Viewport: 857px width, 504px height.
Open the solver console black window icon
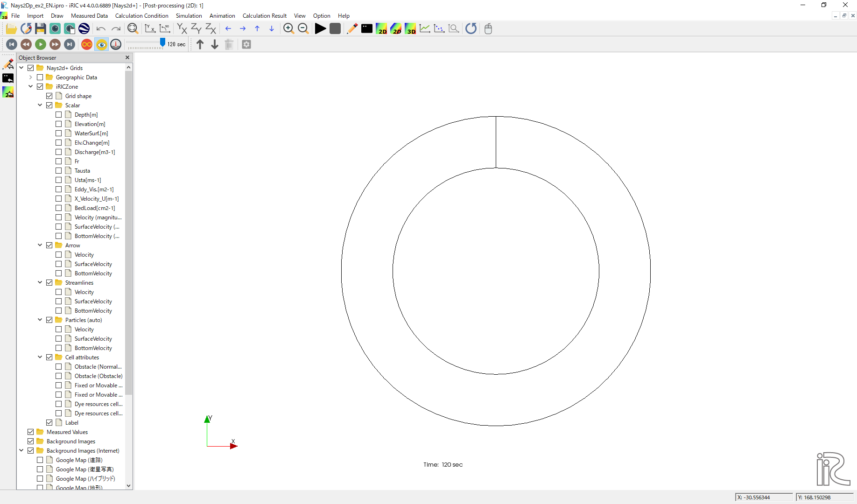coord(367,28)
